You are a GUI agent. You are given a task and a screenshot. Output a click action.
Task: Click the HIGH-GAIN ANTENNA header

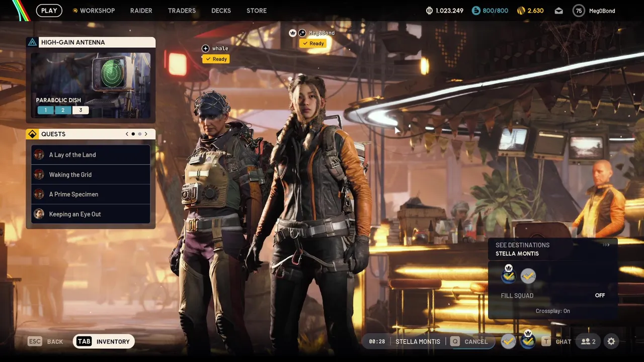tap(91, 42)
